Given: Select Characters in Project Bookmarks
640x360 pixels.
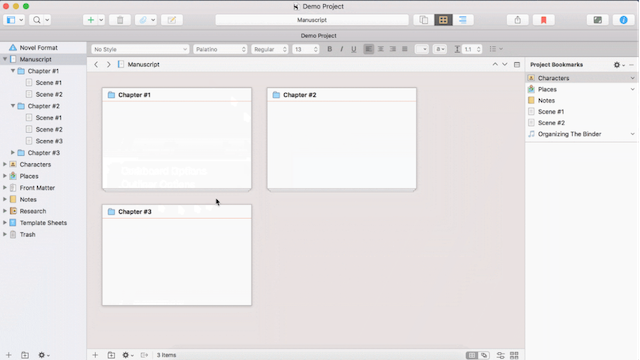Looking at the screenshot, I should [582, 78].
